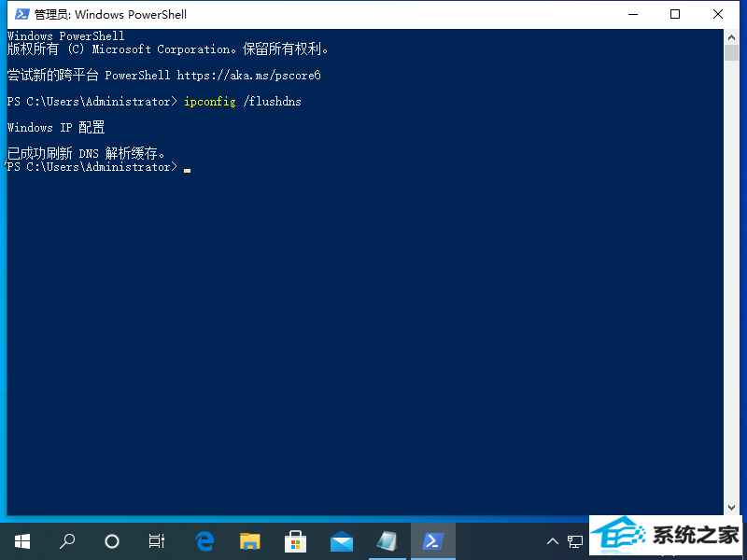Image resolution: width=747 pixels, height=560 pixels.
Task: Click the blinking cursor at the last prompt
Action: point(188,170)
